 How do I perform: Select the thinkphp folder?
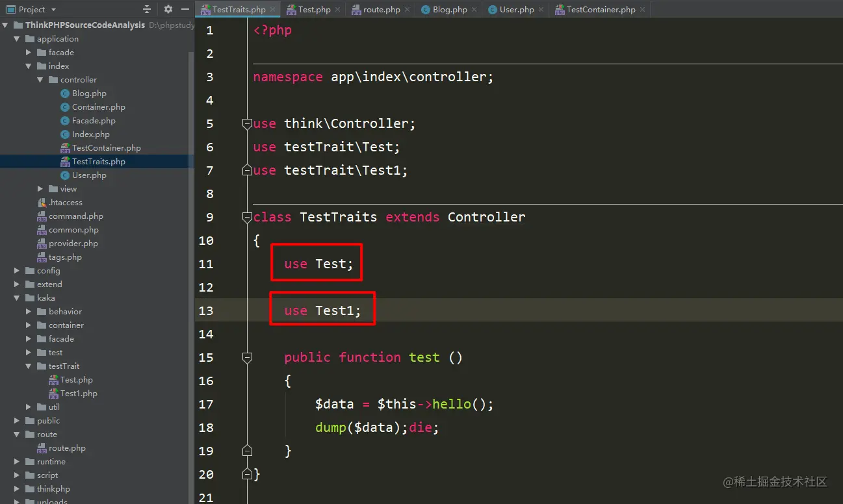pyautogui.click(x=53, y=489)
